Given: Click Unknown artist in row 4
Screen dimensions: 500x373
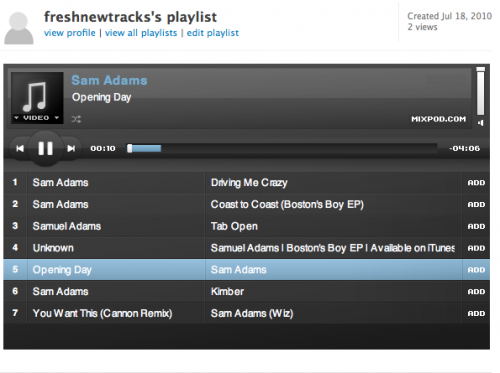Looking at the screenshot, I should tap(53, 248).
